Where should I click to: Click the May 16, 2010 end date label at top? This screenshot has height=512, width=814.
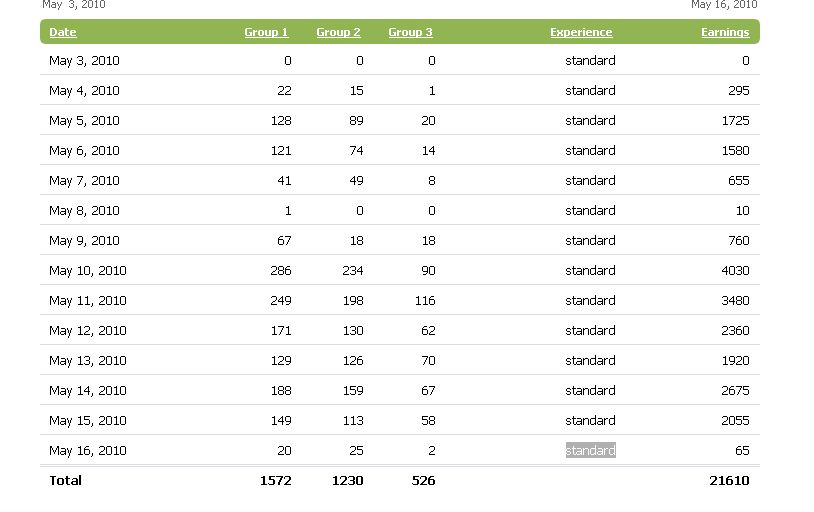coord(724,5)
